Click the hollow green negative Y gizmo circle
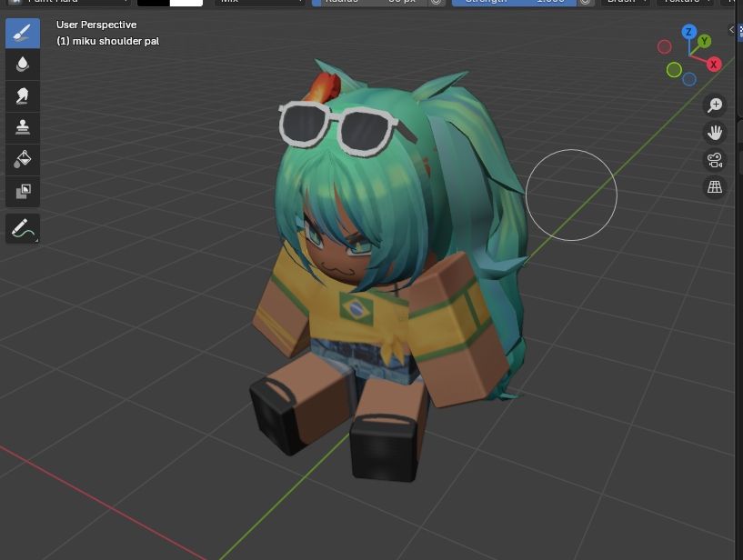The image size is (743, 560). coord(674,70)
